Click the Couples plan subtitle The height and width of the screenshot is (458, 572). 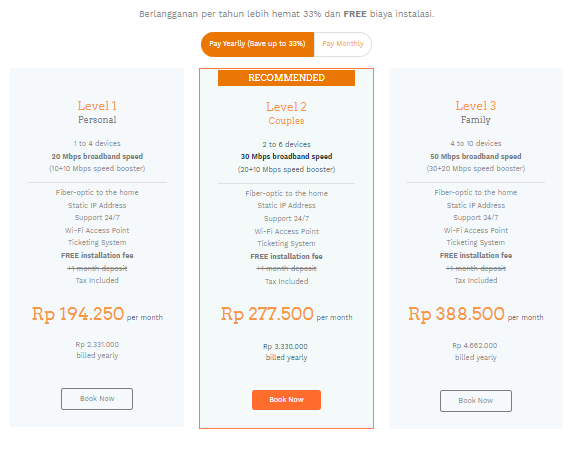click(x=286, y=121)
